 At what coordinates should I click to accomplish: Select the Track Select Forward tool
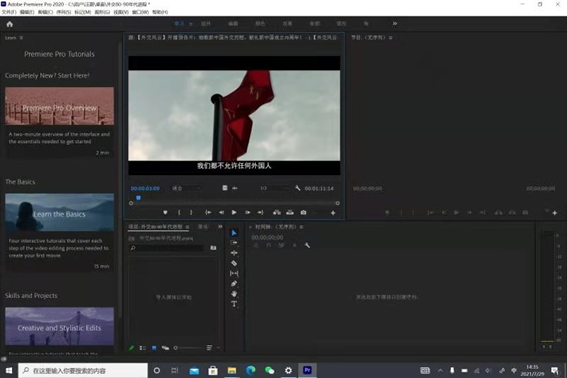(234, 243)
